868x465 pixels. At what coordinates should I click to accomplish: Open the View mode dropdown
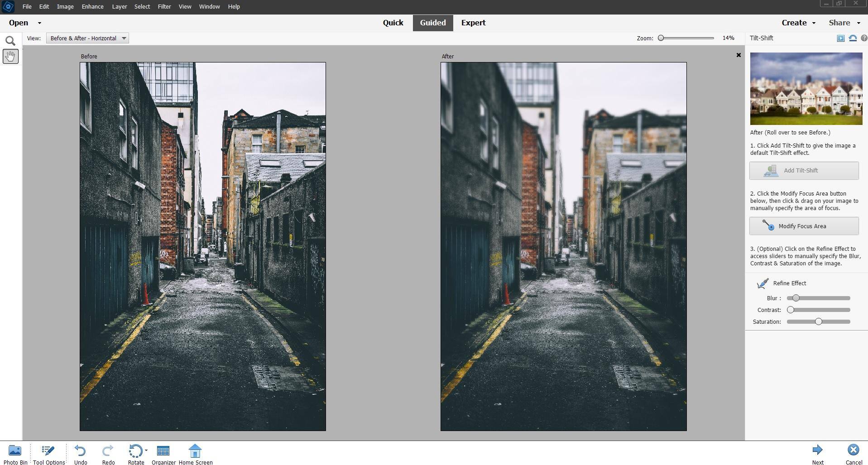[x=87, y=38]
